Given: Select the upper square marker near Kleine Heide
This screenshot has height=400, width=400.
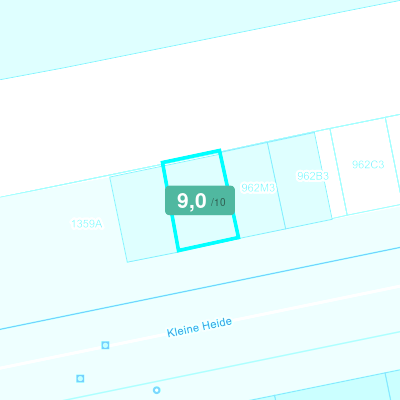Looking at the screenshot, I should click(105, 345).
